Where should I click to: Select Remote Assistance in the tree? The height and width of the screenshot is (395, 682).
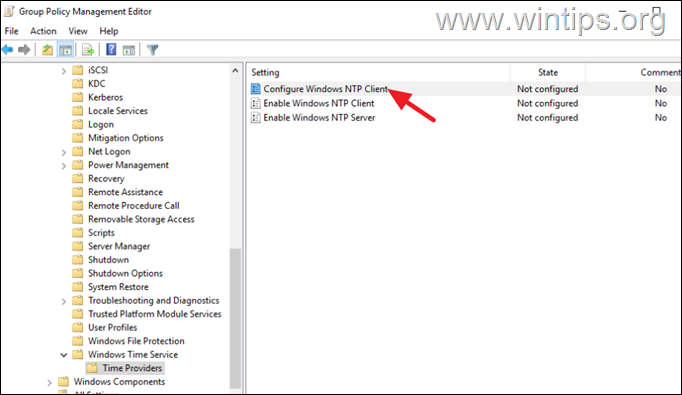[125, 192]
